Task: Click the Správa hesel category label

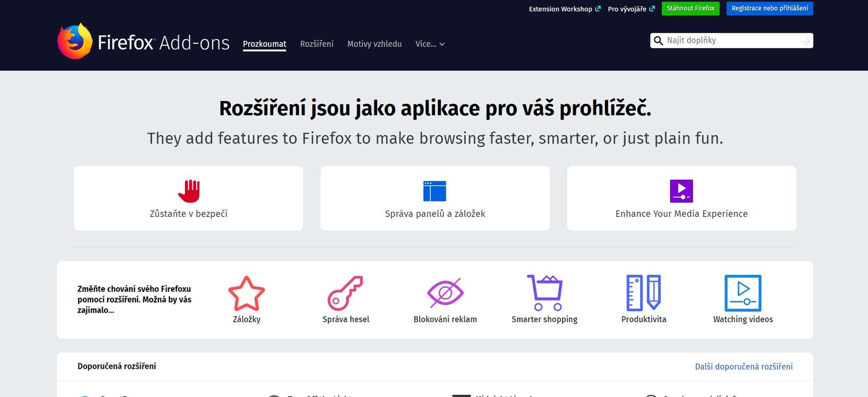Action: (346, 319)
